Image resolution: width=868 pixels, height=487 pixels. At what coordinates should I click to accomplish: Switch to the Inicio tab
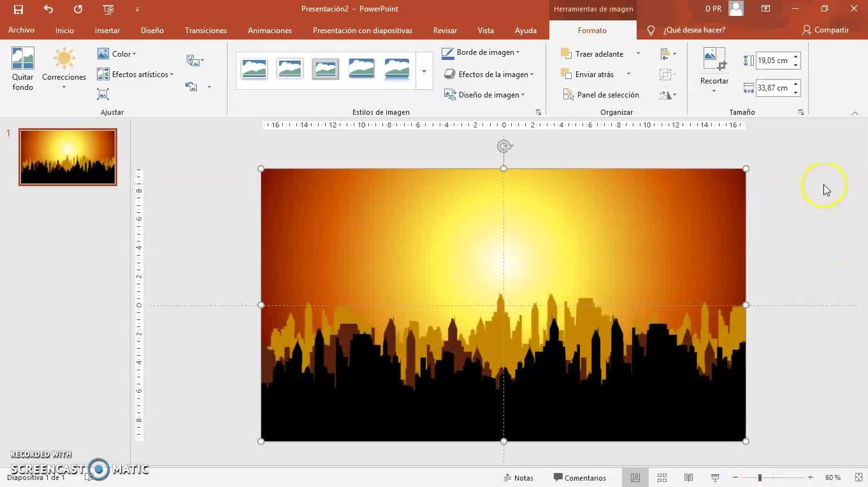[x=64, y=30]
